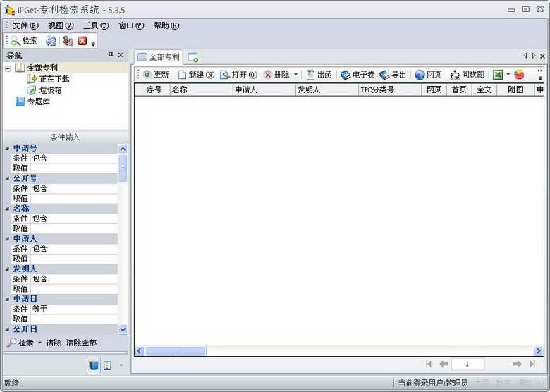This screenshot has width=550, height=392.
Task: Click the 全文 column header
Action: 484,90
